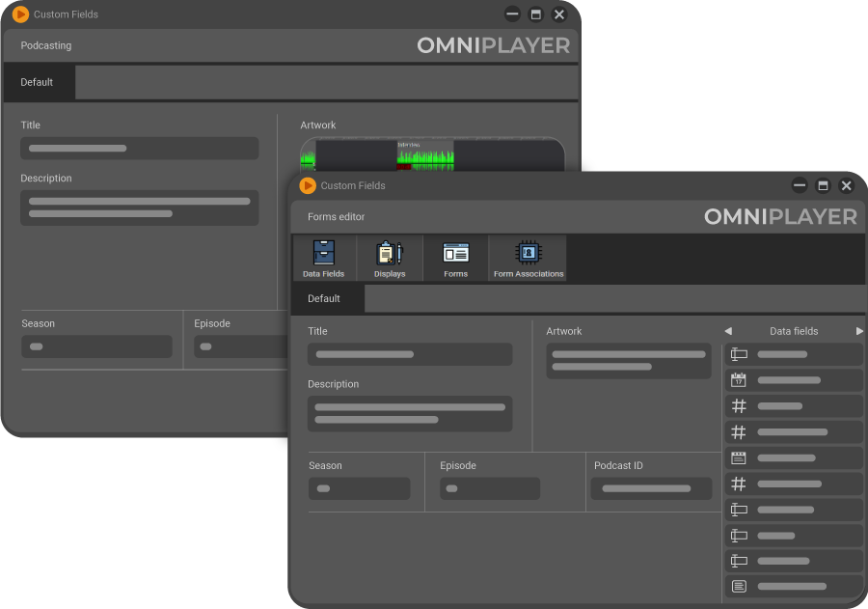Select the paragraph text data field at list bottom

794,586
